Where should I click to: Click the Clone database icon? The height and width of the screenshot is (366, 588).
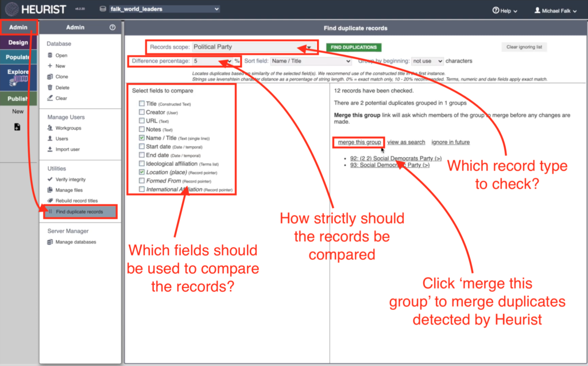50,76
